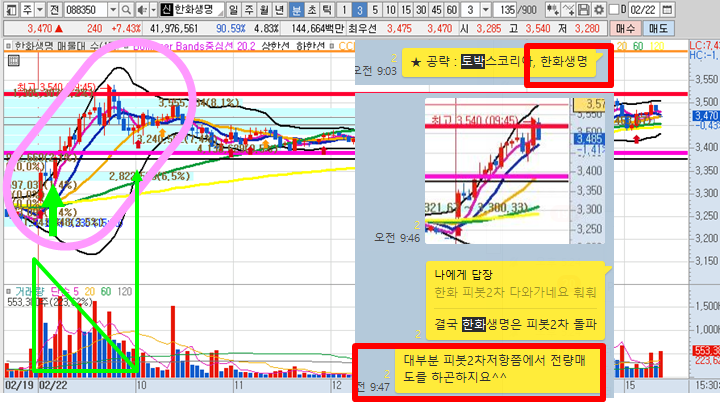The width and height of the screenshot is (720, 402).
Task: Open the custom interval dropdown showing 3
Action: click(486, 10)
